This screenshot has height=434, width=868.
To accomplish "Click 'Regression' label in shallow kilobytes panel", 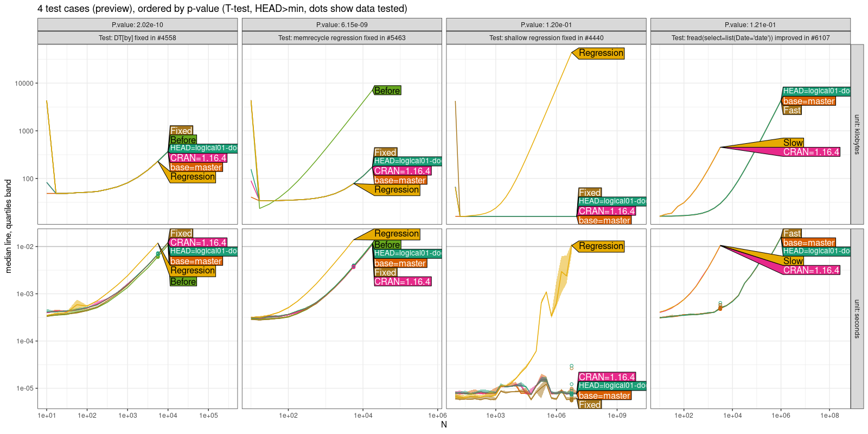I will [x=601, y=53].
